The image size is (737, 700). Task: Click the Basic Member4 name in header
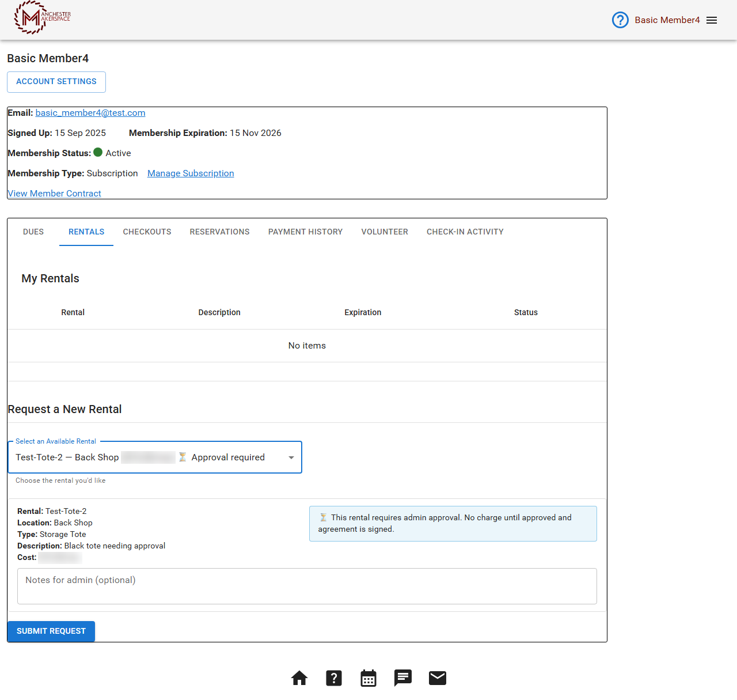(667, 20)
